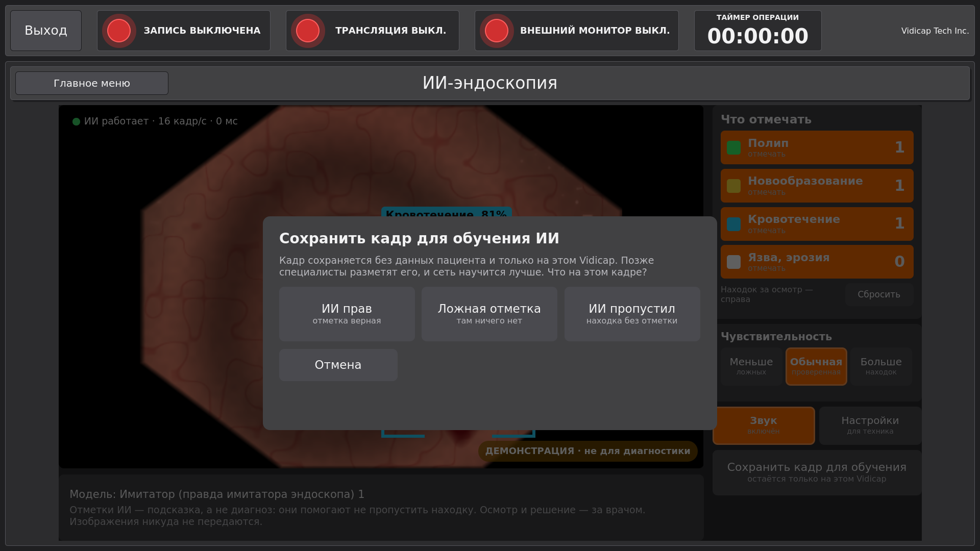Select Меньше ложных sensitivity
This screenshot has width=980, height=551.
coord(751,366)
